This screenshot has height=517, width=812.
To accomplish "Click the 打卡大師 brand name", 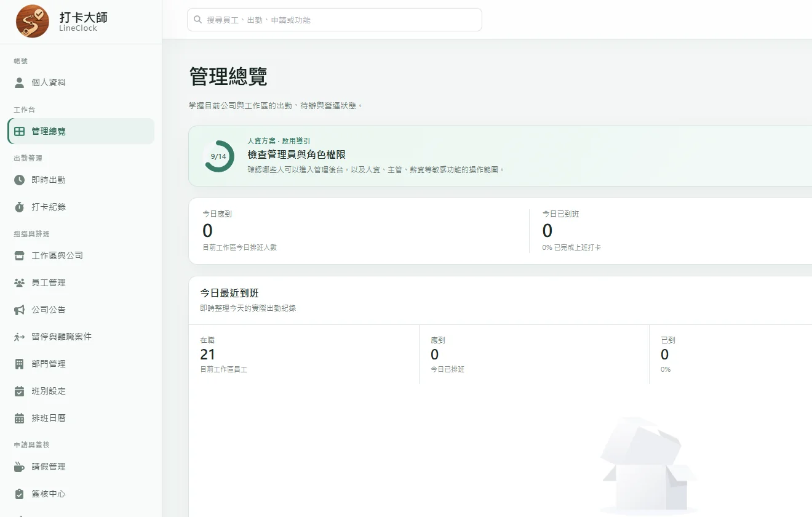I will [x=83, y=17].
